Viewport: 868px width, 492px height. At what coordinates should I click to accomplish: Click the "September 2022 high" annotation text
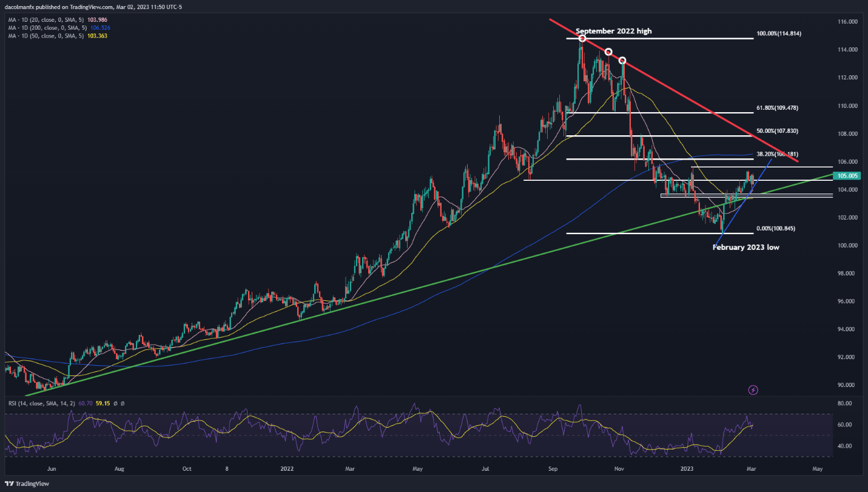pyautogui.click(x=614, y=31)
